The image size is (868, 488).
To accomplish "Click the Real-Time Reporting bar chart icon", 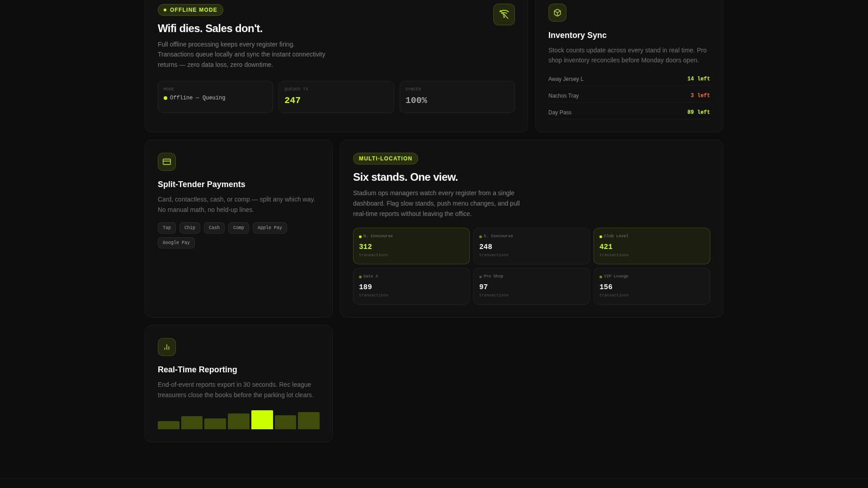I will tap(167, 347).
